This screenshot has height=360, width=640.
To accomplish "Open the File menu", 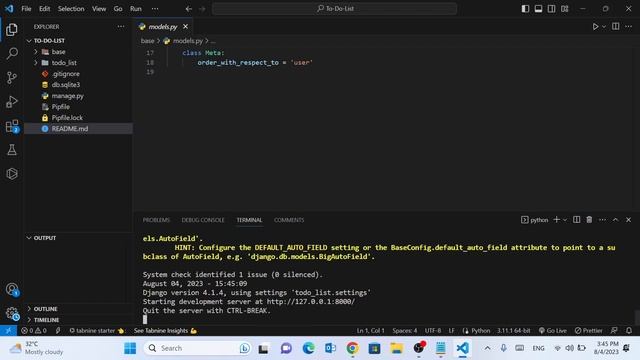I will point(26,9).
